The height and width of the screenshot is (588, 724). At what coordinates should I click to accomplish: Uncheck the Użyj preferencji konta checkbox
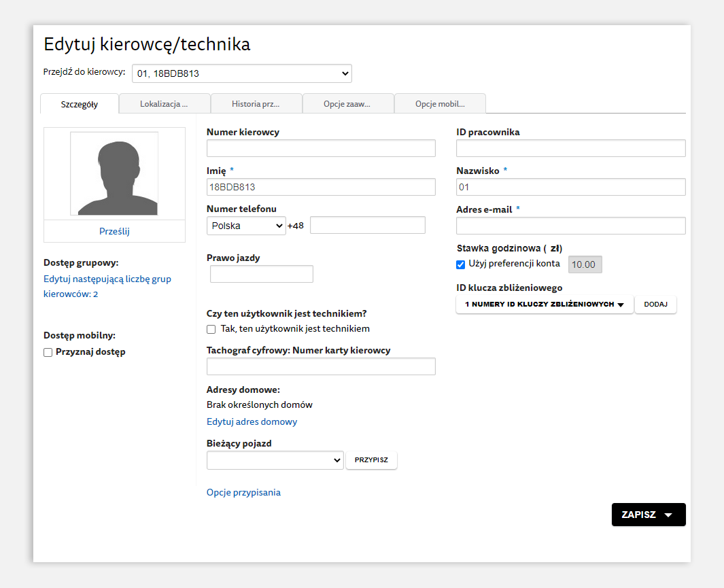(460, 264)
